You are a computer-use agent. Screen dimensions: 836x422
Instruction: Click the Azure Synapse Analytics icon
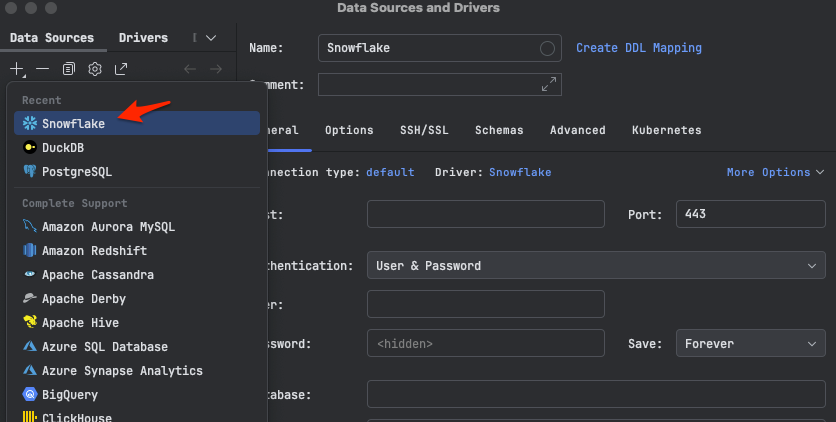[x=30, y=370]
